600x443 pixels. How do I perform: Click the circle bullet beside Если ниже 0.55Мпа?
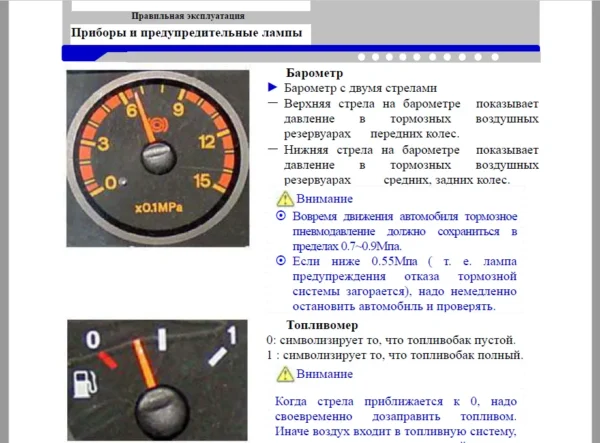(x=281, y=260)
